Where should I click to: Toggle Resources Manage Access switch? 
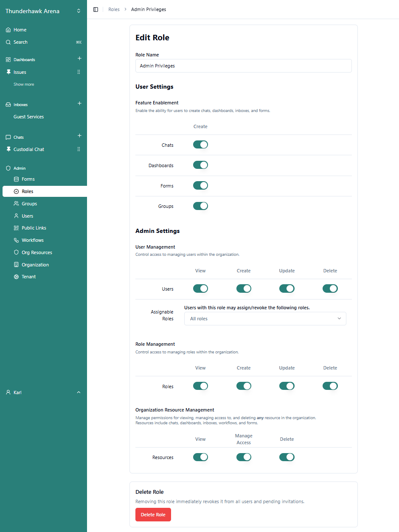click(244, 457)
